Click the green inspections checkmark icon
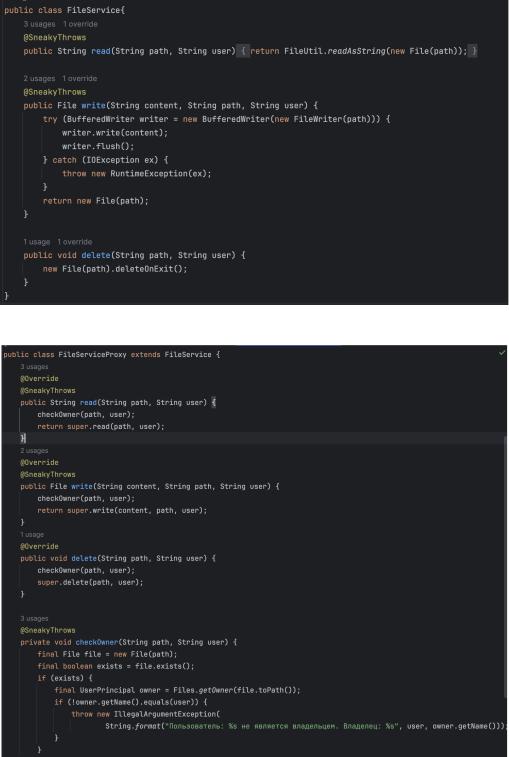The height and width of the screenshot is (757, 509). click(502, 353)
